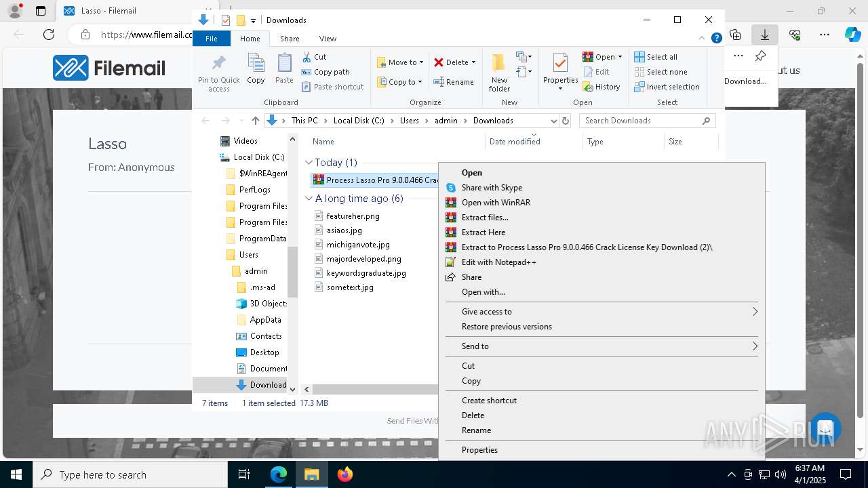
Task: Click navigation pane scroll-down arrow
Action: tap(293, 389)
